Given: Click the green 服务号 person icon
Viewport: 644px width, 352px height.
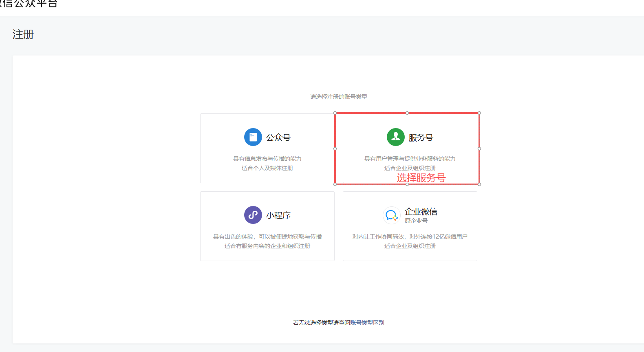Looking at the screenshot, I should [395, 137].
